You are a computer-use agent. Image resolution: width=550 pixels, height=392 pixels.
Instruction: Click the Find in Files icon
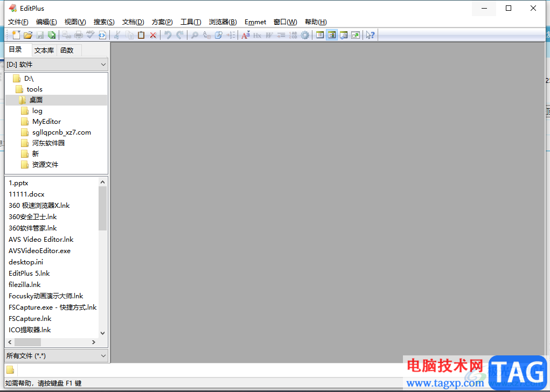pos(219,34)
